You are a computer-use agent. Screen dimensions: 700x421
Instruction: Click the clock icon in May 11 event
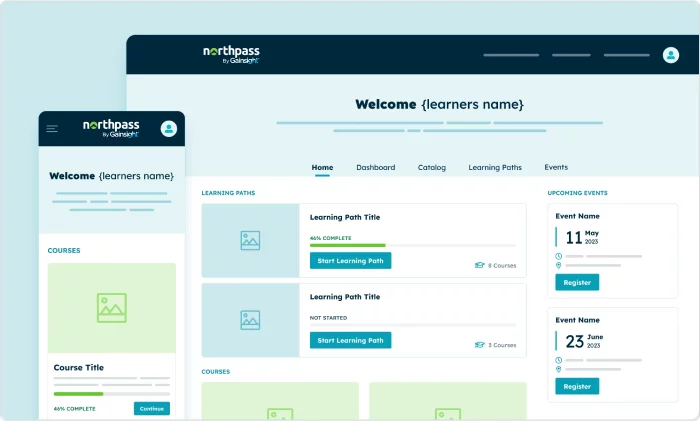click(x=558, y=256)
